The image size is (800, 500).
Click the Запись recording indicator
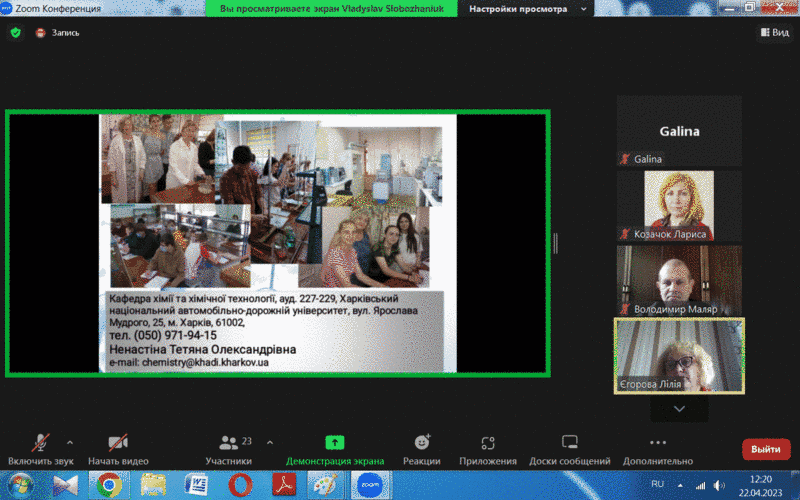click(x=58, y=32)
